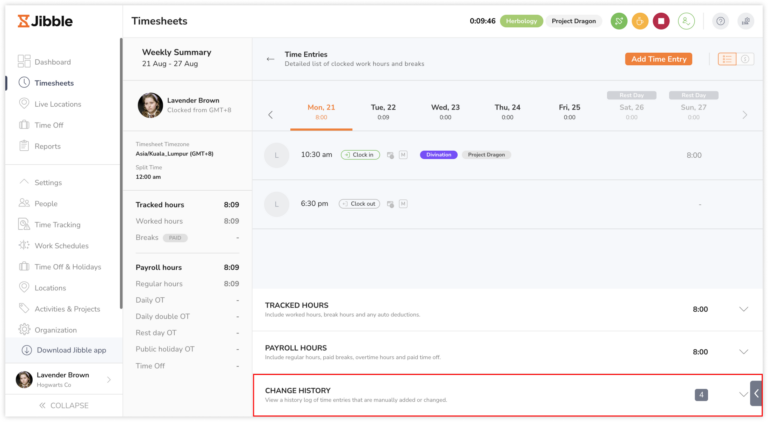Click device icon on 10:30 am entry

tap(390, 155)
